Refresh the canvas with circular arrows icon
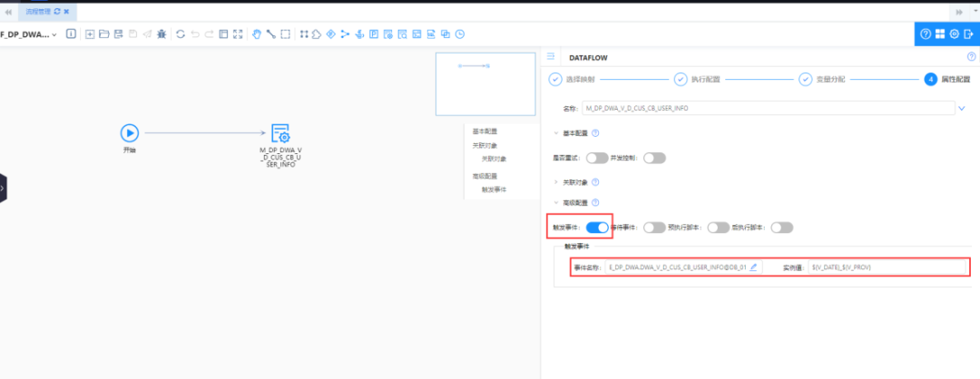Image resolution: width=980 pixels, height=379 pixels. [x=180, y=34]
